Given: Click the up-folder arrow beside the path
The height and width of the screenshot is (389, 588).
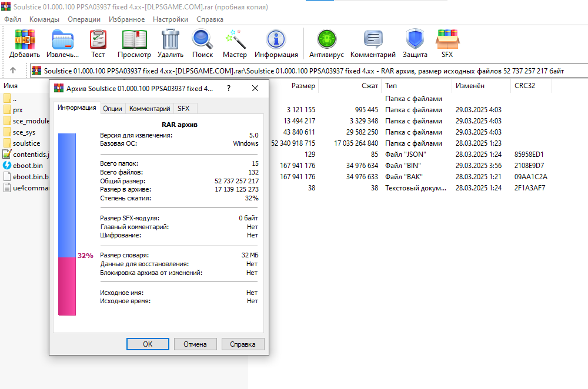Looking at the screenshot, I should click(x=13, y=71).
